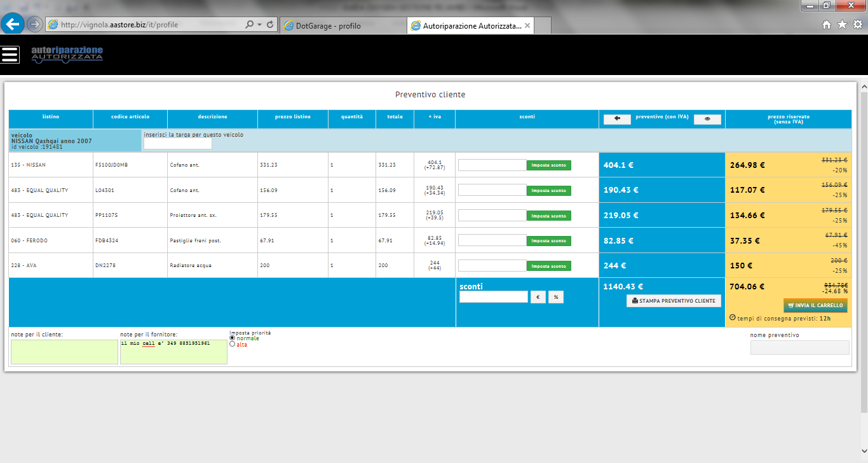Viewport: 868px width, 463px height.
Task: Click note per il fornitore textarea
Action: [173, 352]
